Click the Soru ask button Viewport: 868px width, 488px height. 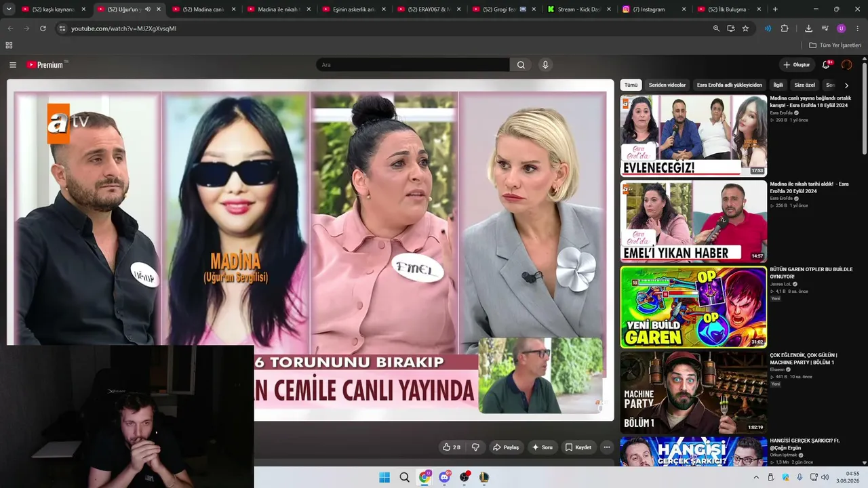tap(542, 447)
